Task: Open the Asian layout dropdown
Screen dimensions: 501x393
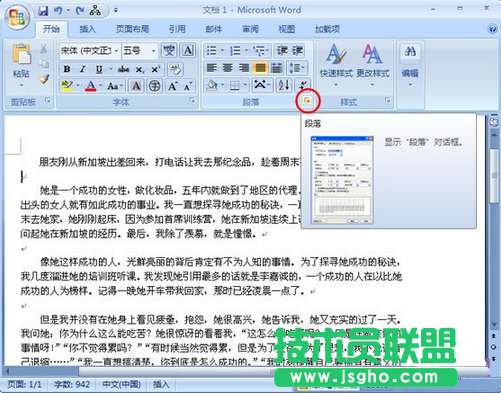Action: (262, 85)
